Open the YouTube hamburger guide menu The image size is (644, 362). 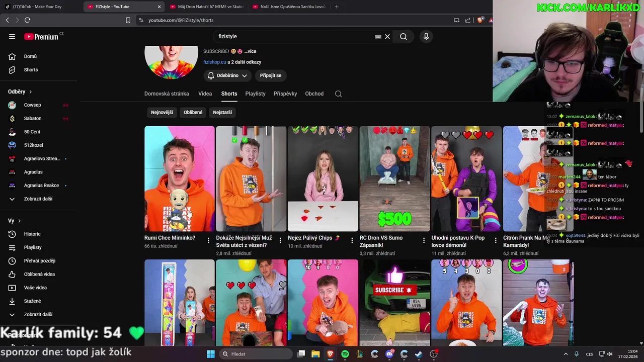coord(12,36)
